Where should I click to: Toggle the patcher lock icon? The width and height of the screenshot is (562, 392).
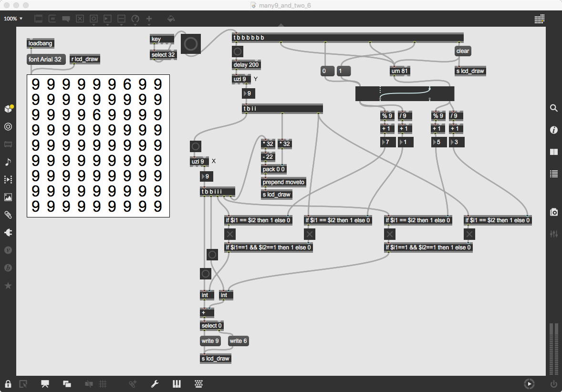click(8, 384)
